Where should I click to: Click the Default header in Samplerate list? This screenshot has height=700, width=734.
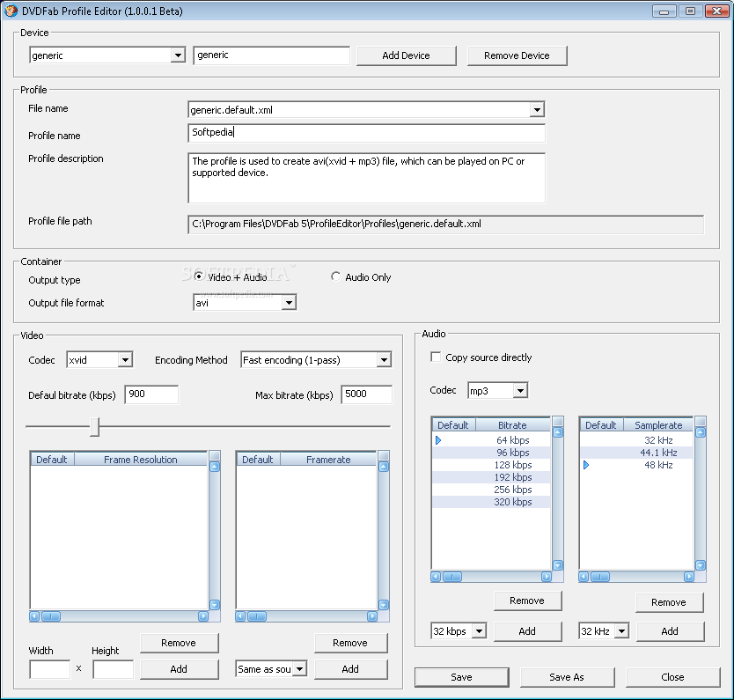(601, 425)
